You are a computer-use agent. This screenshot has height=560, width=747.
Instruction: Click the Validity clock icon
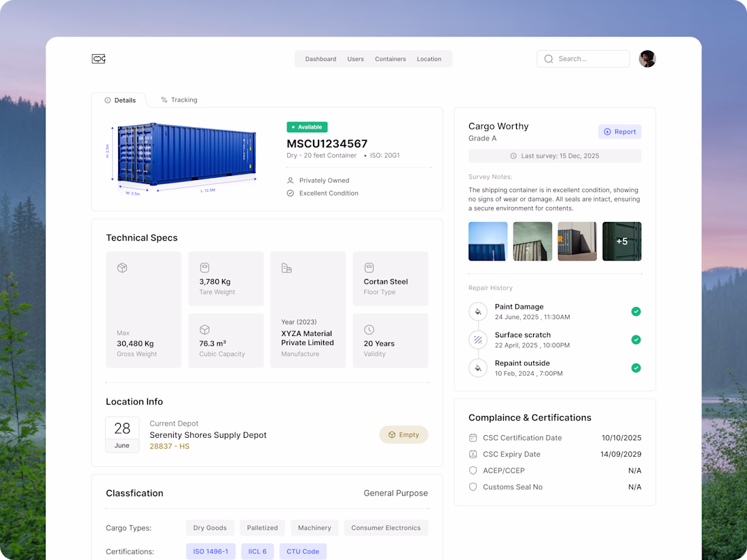[369, 329]
